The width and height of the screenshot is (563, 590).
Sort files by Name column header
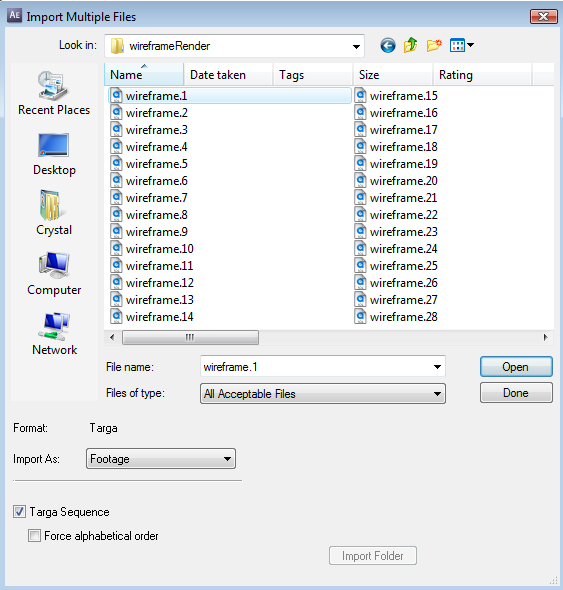click(x=144, y=75)
